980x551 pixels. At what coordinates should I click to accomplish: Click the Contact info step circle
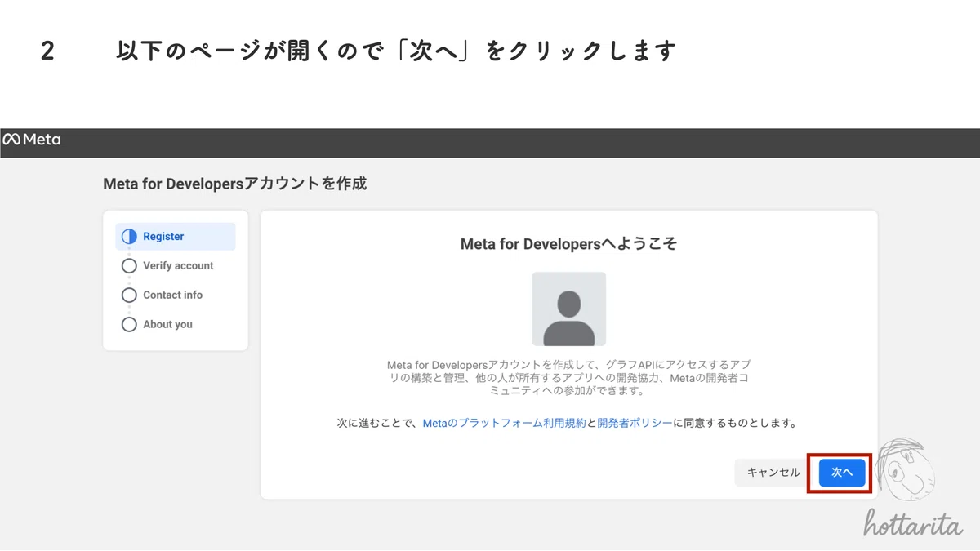(129, 295)
